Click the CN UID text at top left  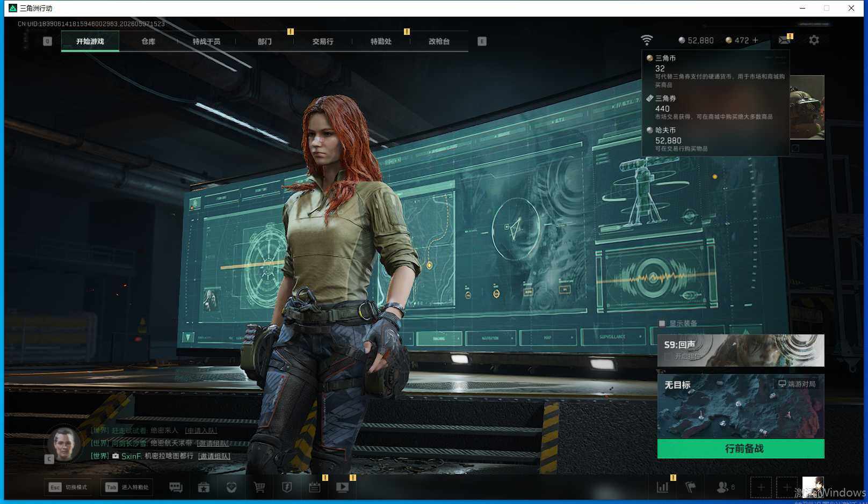tap(91, 24)
